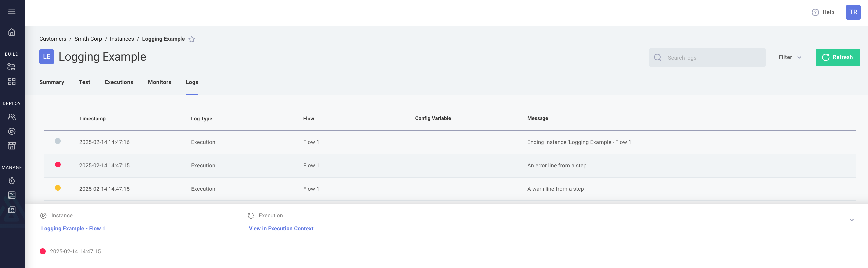Open Logging Example - Flow 1 link
868x268 pixels.
pos(73,229)
